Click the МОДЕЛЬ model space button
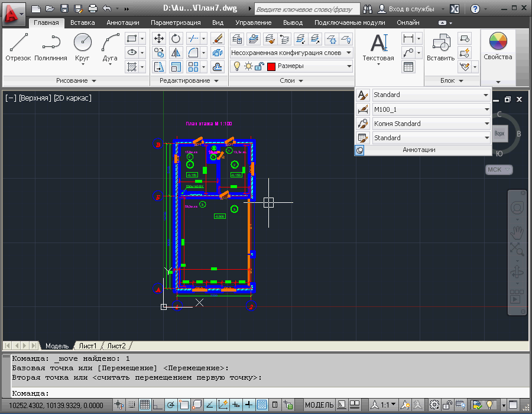The height and width of the screenshot is (414, 532). [x=319, y=405]
